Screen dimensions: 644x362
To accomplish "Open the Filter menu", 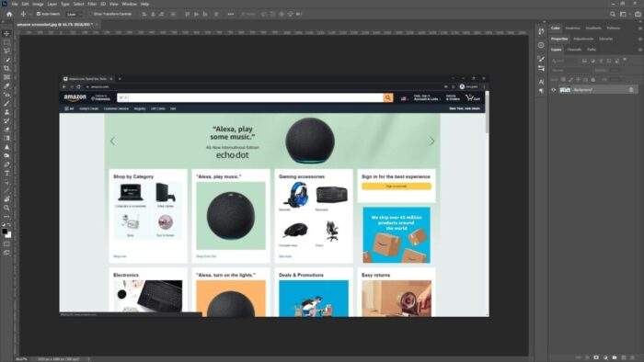I will click(92, 4).
